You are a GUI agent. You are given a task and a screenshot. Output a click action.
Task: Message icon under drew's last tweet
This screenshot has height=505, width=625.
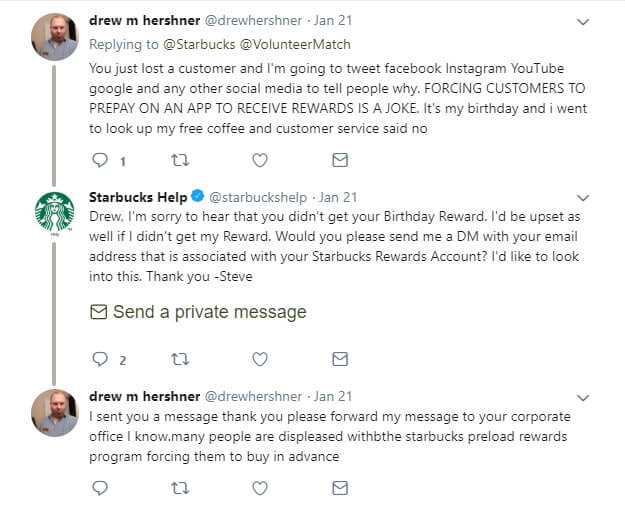[x=340, y=487]
